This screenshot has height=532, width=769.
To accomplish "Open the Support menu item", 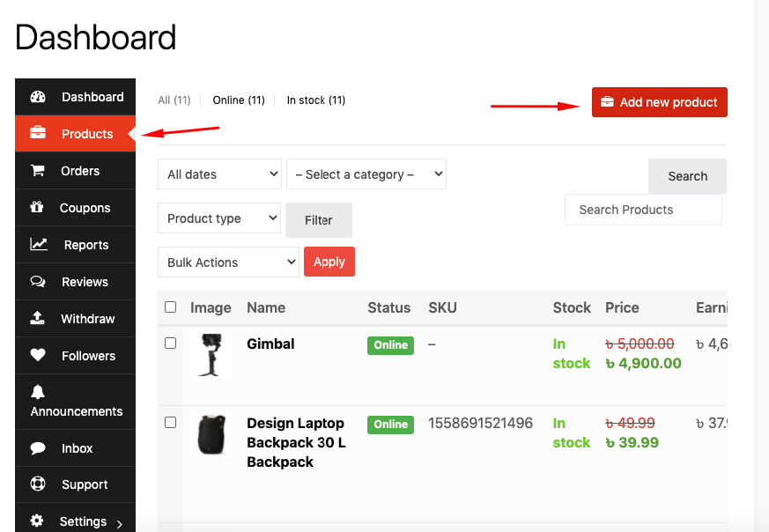I will pos(76,484).
